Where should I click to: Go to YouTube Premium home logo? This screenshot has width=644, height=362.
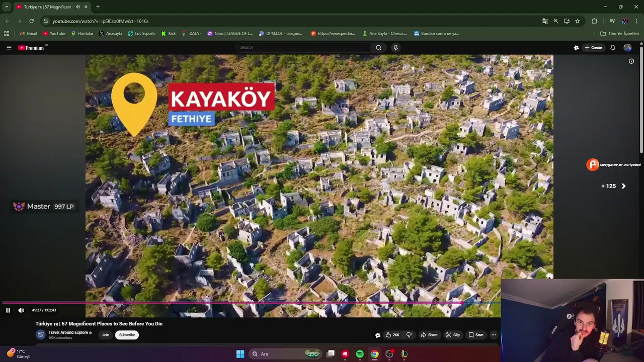pyautogui.click(x=32, y=48)
